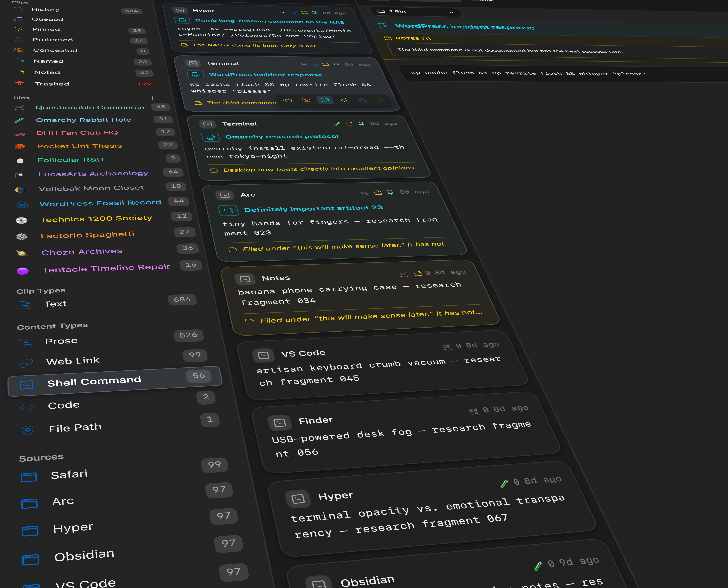The width and height of the screenshot is (728, 588).
Task: Select the Follicular R&D bin
Action: (x=70, y=160)
